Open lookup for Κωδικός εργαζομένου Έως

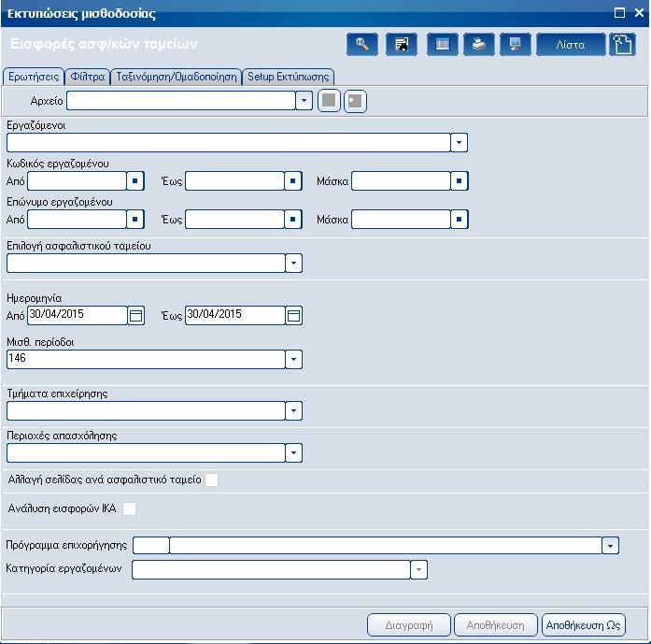292,181
